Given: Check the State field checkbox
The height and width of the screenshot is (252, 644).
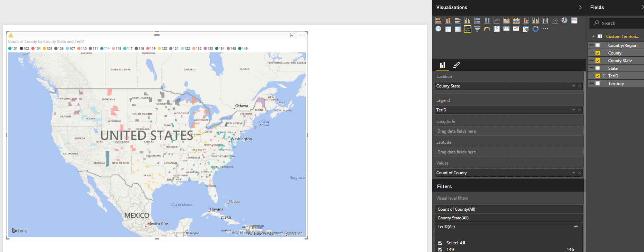Looking at the screenshot, I should click(x=598, y=68).
